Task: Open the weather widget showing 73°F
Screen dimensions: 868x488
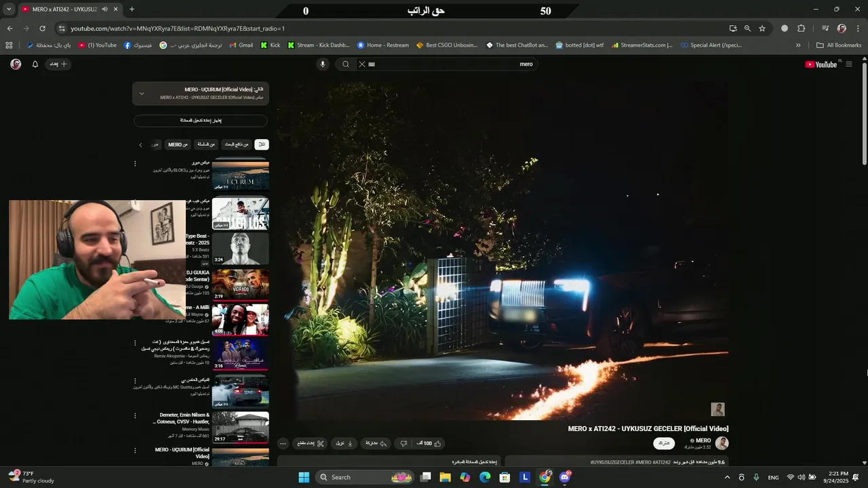Action: pos(31,477)
